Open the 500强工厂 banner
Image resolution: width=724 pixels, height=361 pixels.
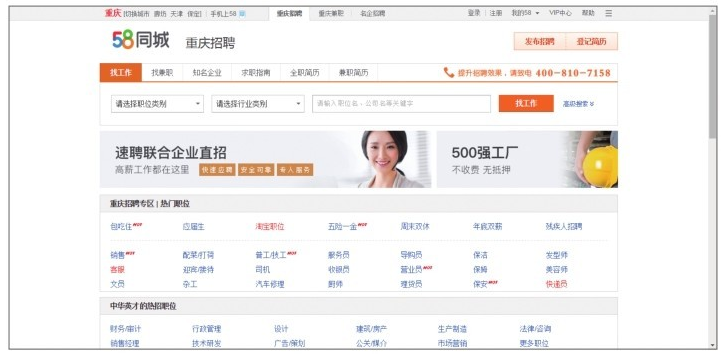(527, 159)
